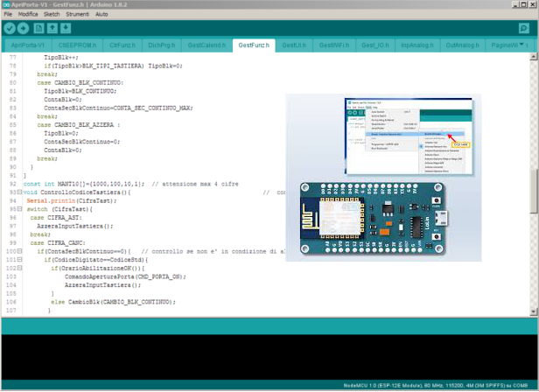Click the Arduino logo in title bar
Viewport: 539px width, 392px height.
[6, 4]
